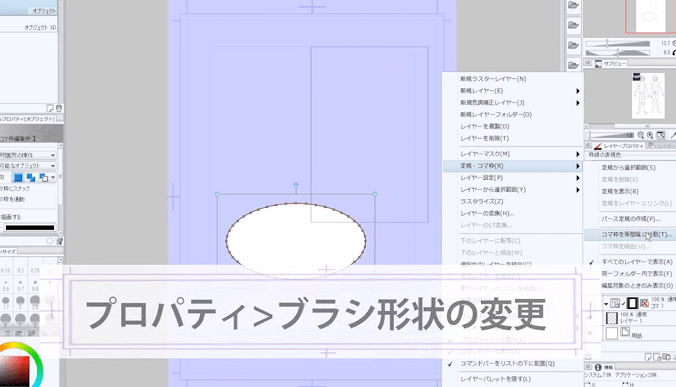Click the black drawing color bar
This screenshot has height=387, width=676.
coord(30,228)
